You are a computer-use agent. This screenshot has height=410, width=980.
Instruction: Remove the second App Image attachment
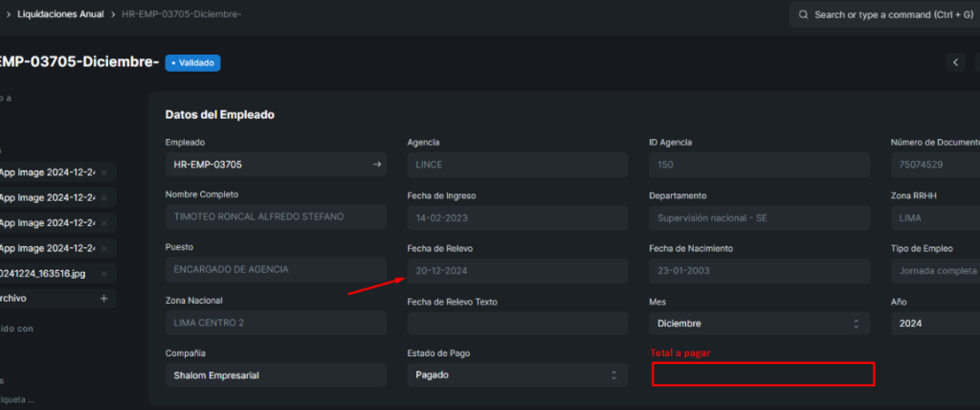(103, 197)
